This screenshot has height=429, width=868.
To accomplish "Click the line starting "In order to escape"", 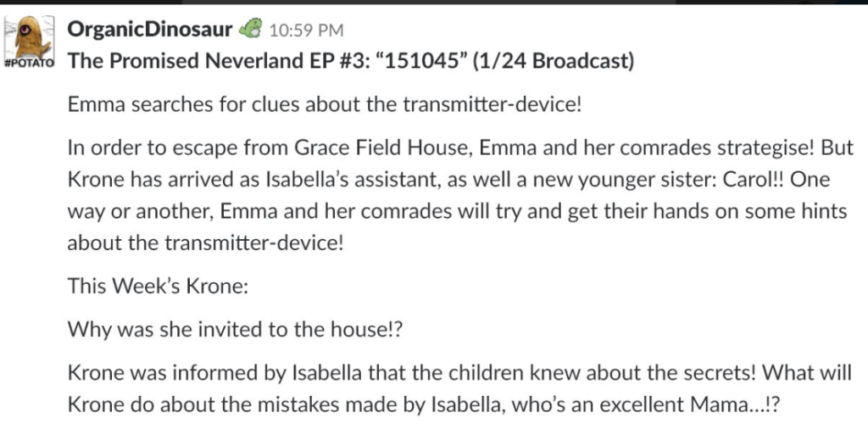I will pyautogui.click(x=460, y=149).
